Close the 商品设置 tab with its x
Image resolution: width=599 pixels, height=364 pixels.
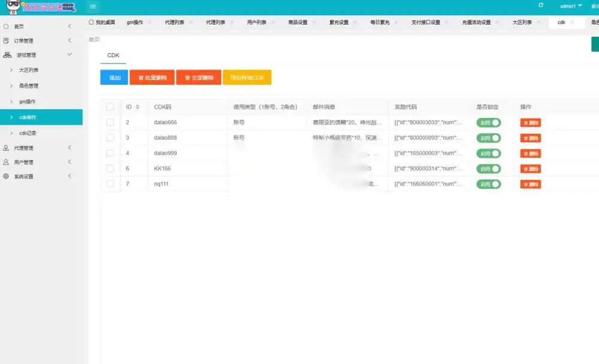314,23
